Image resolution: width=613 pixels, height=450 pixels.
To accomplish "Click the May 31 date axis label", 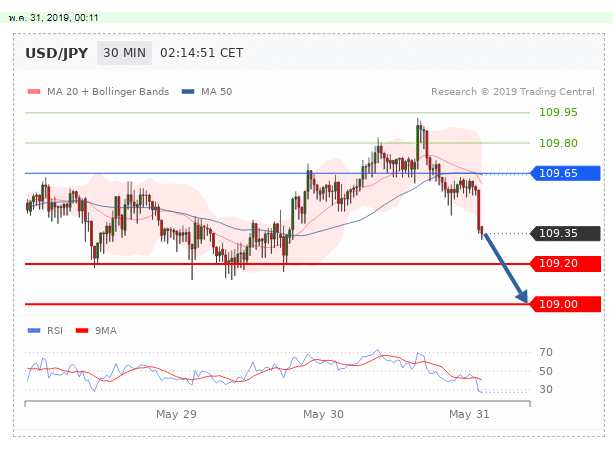I will [469, 414].
